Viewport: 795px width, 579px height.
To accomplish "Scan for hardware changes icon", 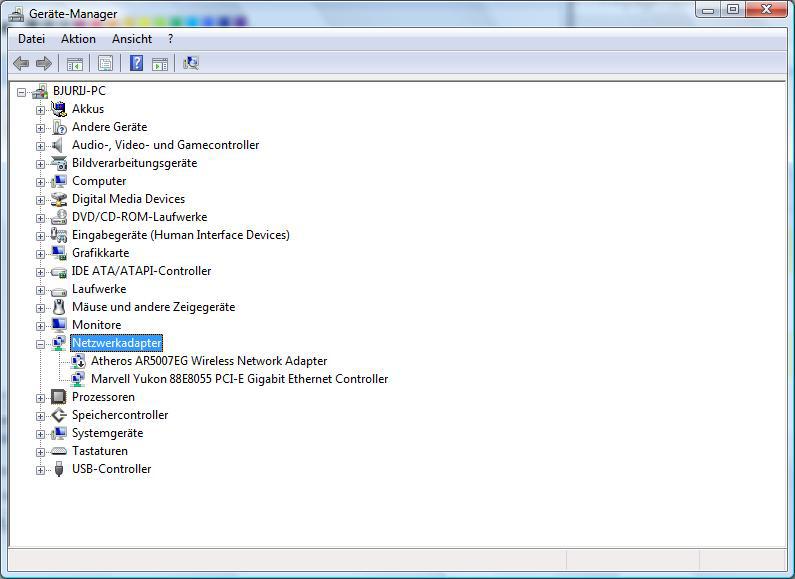I will click(x=191, y=63).
